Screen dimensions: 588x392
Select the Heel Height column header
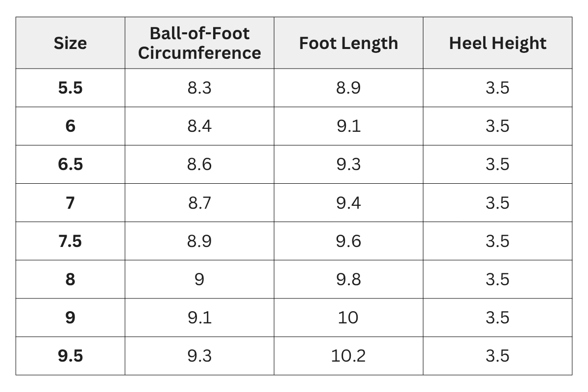[x=497, y=43]
